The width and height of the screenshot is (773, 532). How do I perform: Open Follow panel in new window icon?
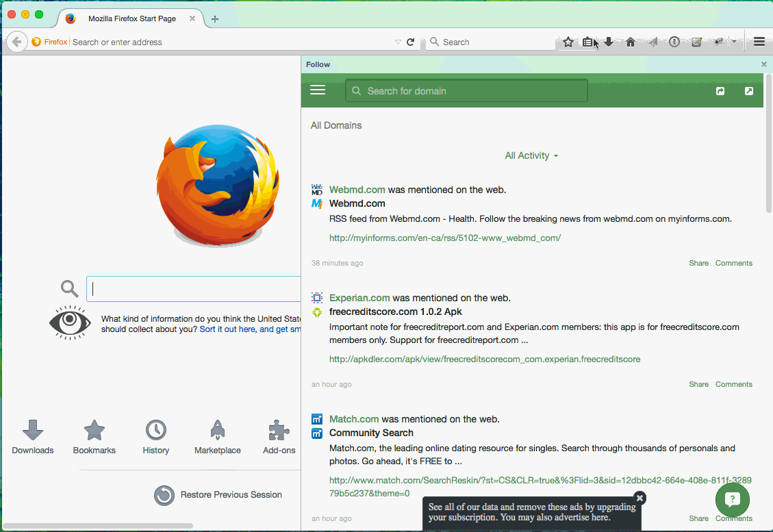[x=749, y=91]
